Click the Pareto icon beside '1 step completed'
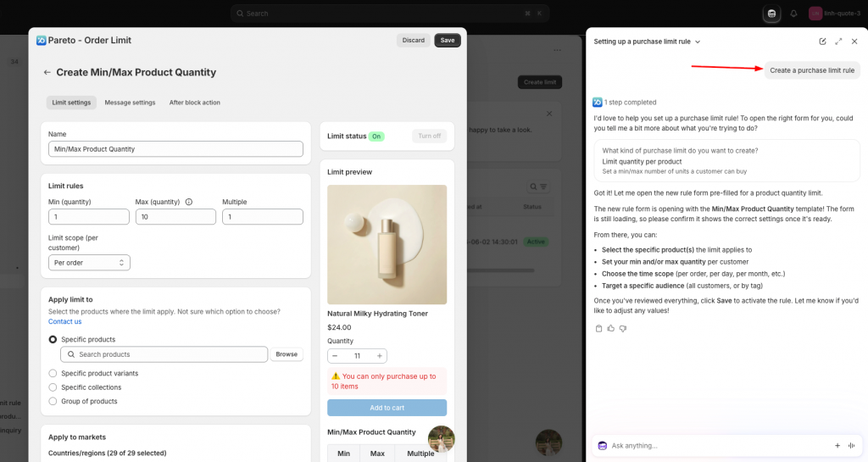The height and width of the screenshot is (462, 868). point(598,103)
